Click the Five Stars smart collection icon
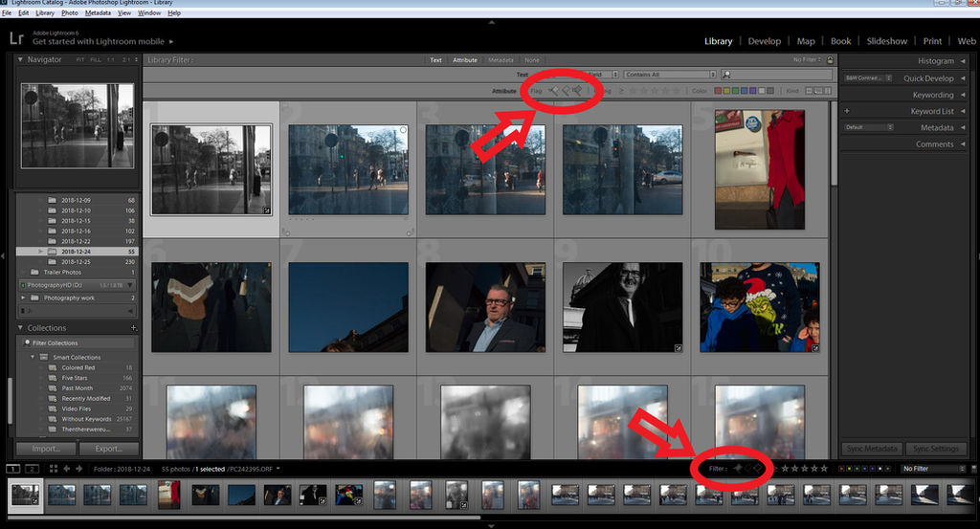The height and width of the screenshot is (529, 980). point(53,378)
